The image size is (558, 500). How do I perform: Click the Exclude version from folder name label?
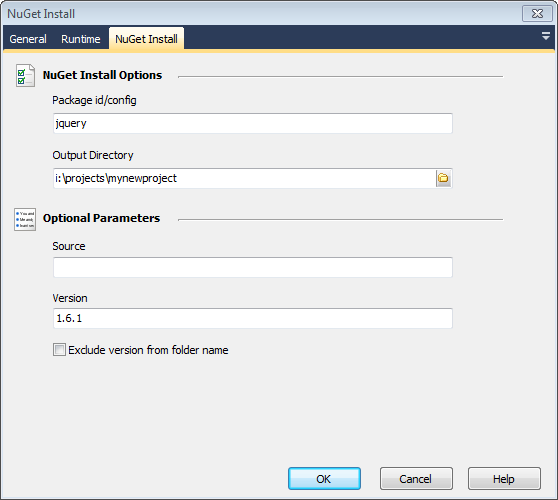[x=148, y=350]
